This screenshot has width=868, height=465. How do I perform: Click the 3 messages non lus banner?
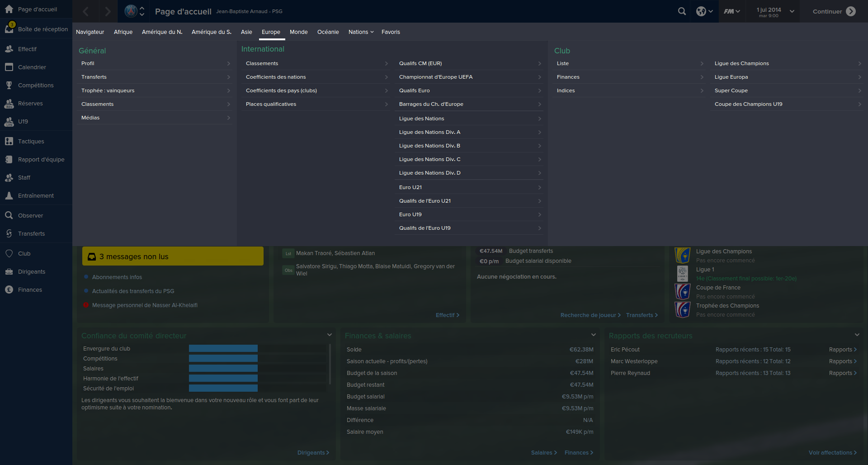click(x=173, y=256)
